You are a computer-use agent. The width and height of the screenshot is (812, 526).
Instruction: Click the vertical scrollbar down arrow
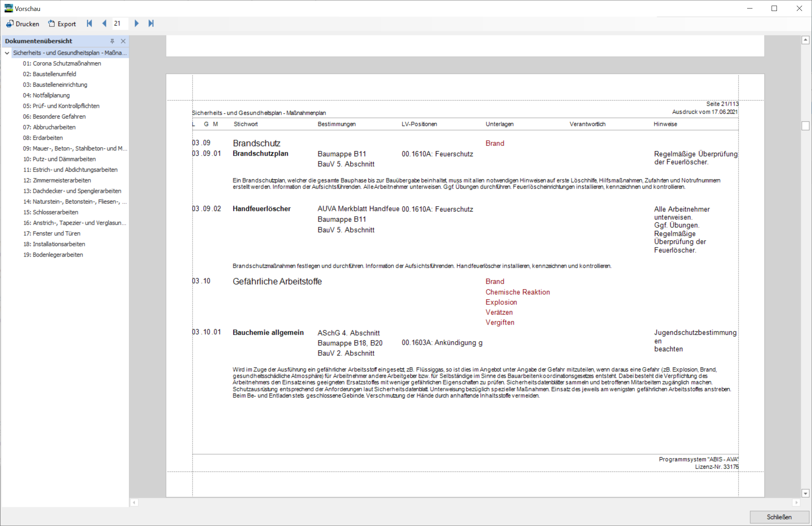(805, 493)
